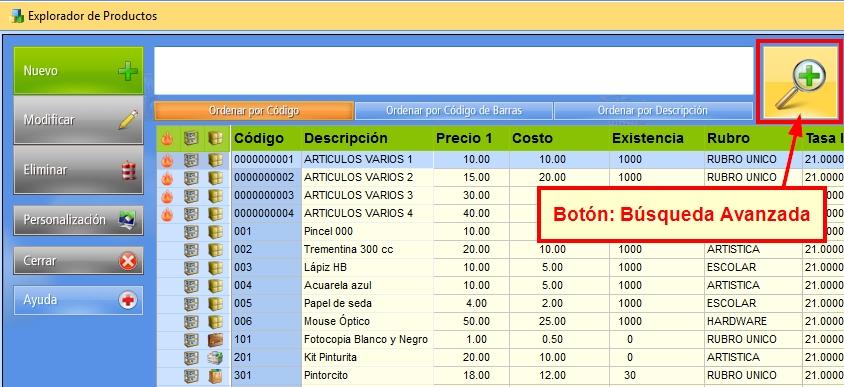Click the red cross icon on Cerrar
The height and width of the screenshot is (387, 844).
(128, 261)
